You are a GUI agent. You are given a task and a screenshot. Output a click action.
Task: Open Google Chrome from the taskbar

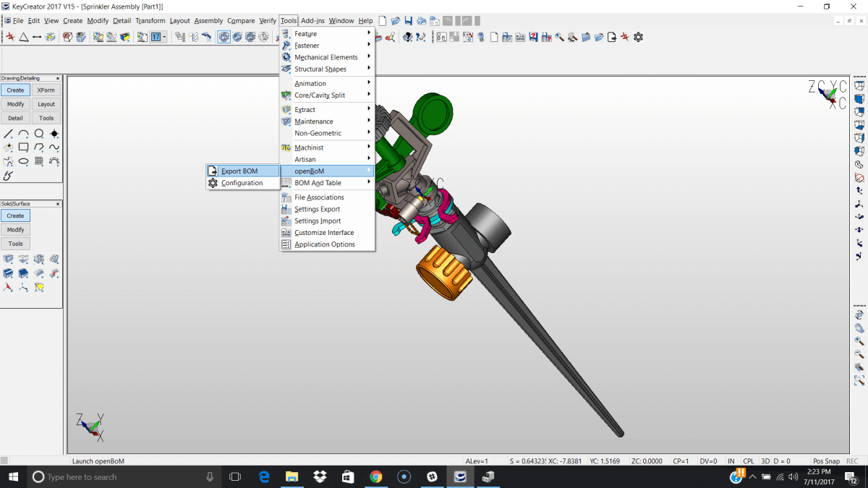(x=375, y=476)
